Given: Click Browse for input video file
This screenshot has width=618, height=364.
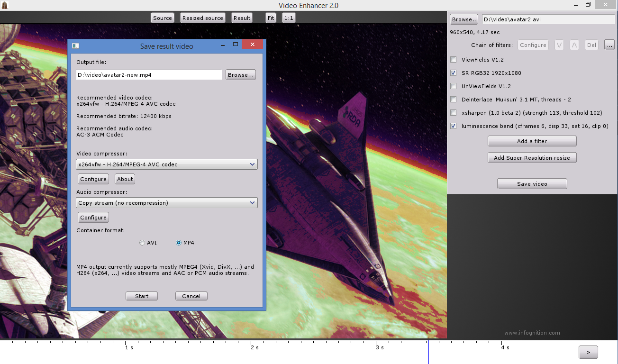Looking at the screenshot, I should pos(464,19).
